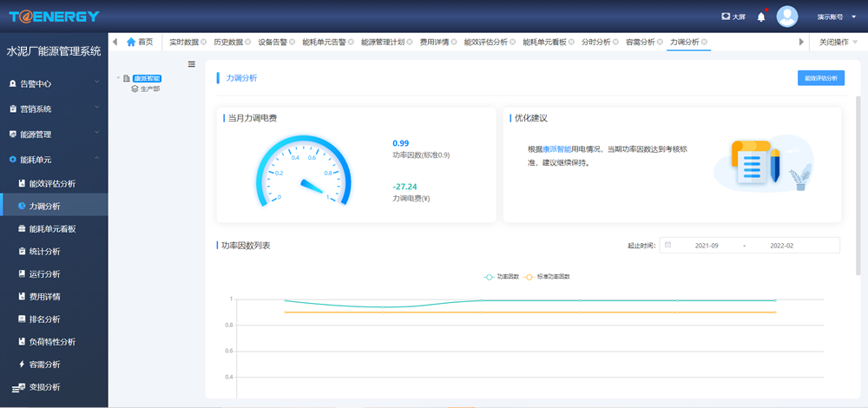The width and height of the screenshot is (868, 408).
Task: Close the 力调分析 tab
Action: pos(704,42)
